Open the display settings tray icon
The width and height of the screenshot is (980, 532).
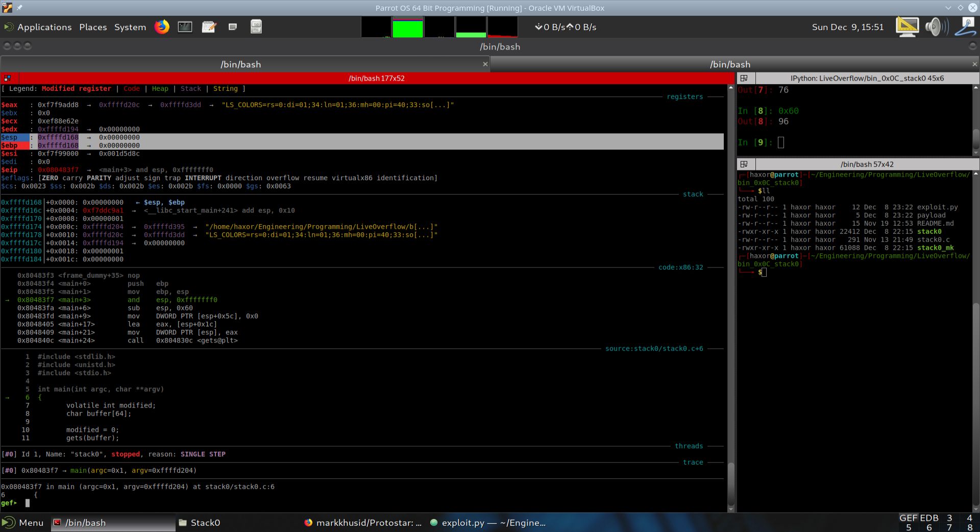click(x=907, y=27)
